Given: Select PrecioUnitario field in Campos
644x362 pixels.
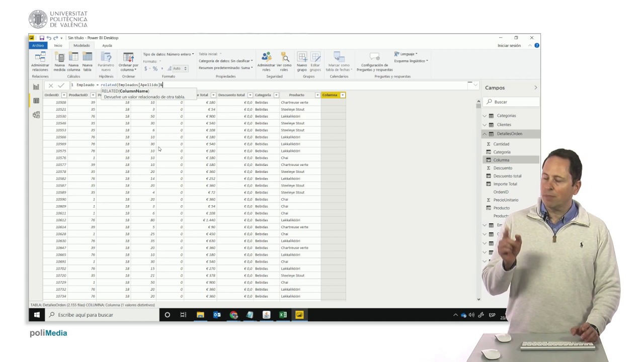Looking at the screenshot, I should point(506,200).
